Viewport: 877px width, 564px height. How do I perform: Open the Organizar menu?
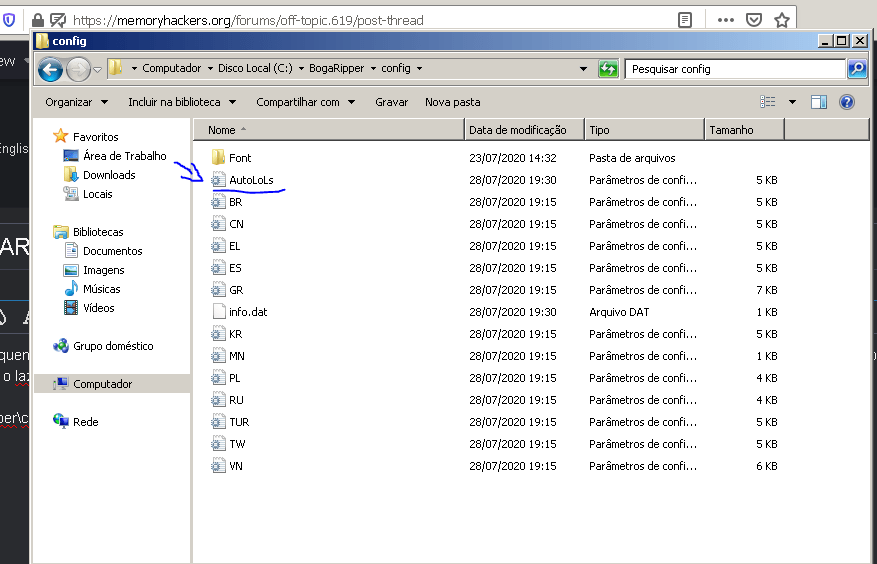tap(77, 102)
